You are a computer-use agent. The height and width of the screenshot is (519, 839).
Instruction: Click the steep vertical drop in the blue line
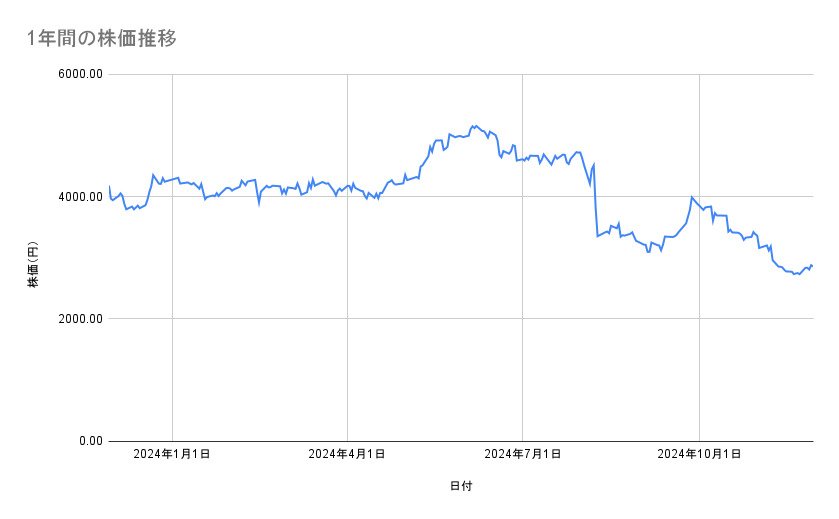[596, 200]
